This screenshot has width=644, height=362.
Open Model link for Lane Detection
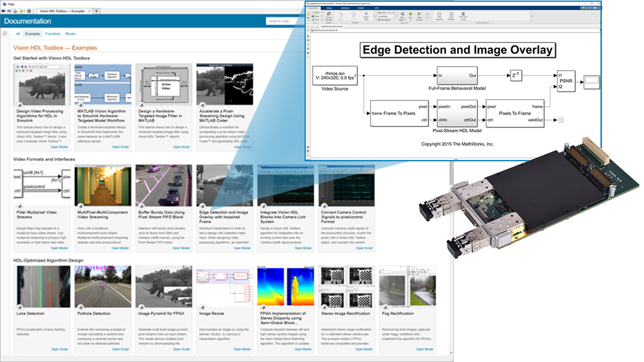59,349
